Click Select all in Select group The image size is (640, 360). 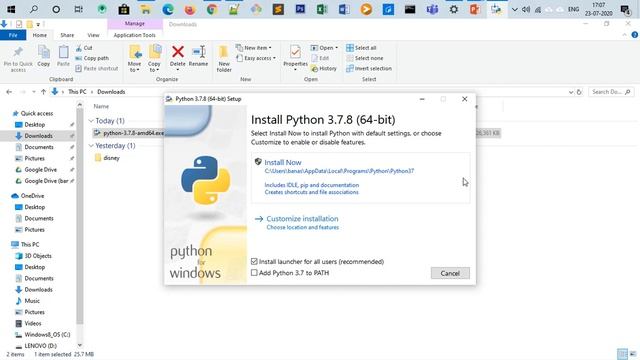coord(361,48)
